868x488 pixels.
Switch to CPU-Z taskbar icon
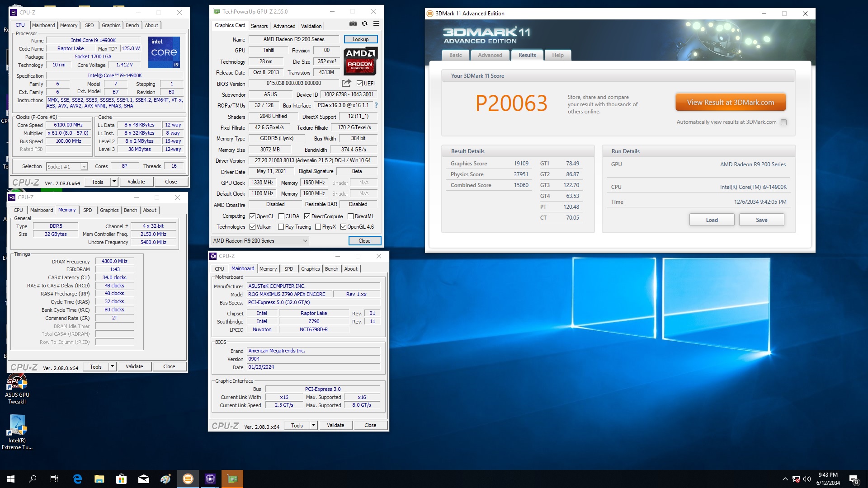[210, 479]
